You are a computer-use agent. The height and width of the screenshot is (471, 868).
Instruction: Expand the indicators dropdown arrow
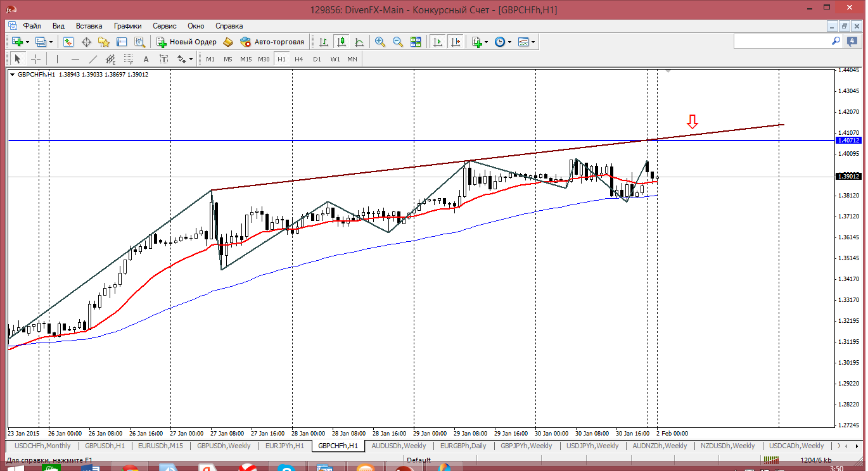487,42
